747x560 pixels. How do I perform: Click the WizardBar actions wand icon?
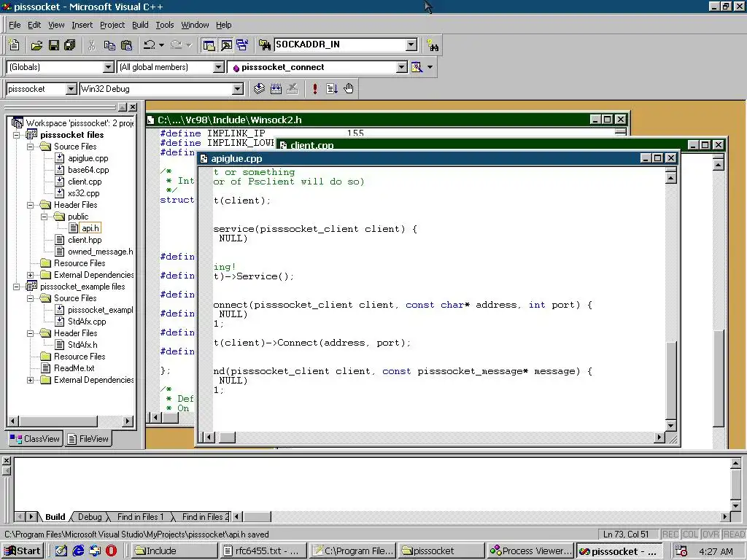(417, 67)
